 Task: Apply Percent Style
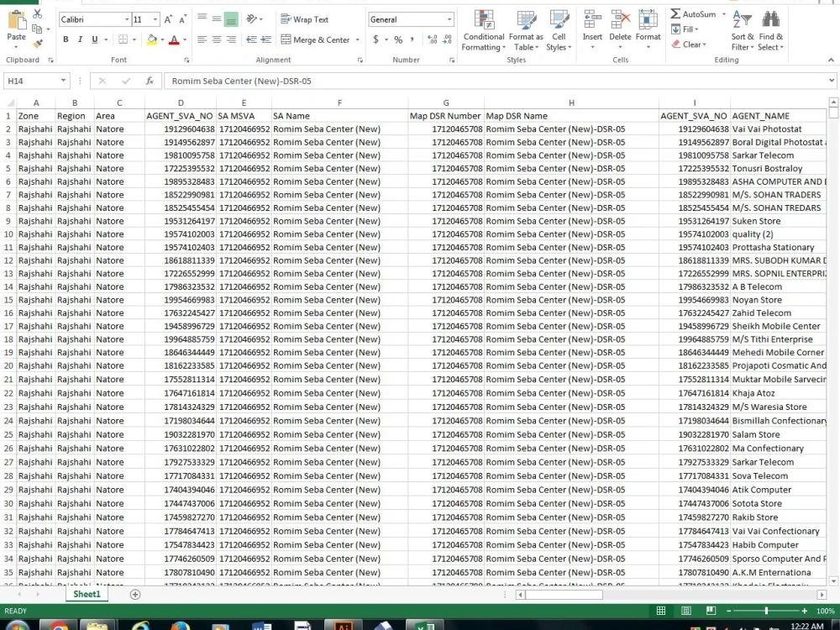point(398,39)
